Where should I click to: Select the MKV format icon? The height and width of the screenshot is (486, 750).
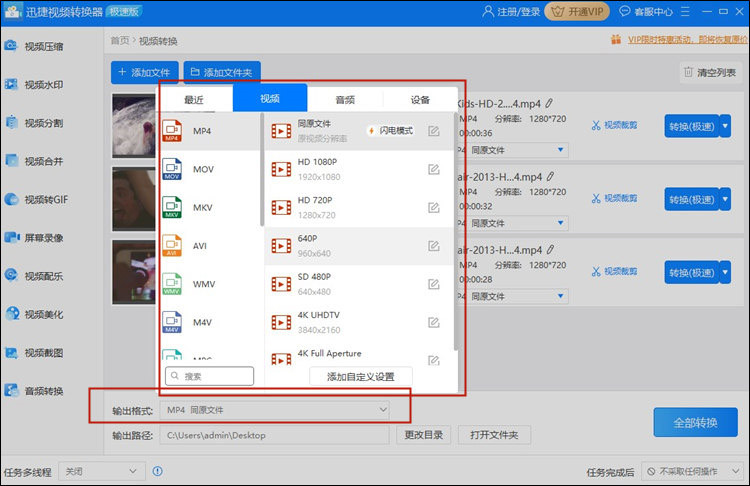tap(172, 208)
